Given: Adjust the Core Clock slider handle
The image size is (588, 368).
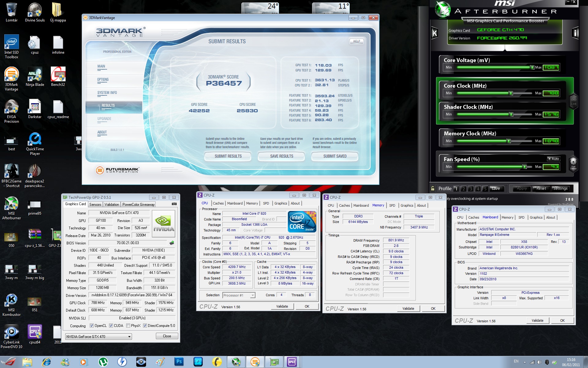Looking at the screenshot, I should (x=511, y=93).
